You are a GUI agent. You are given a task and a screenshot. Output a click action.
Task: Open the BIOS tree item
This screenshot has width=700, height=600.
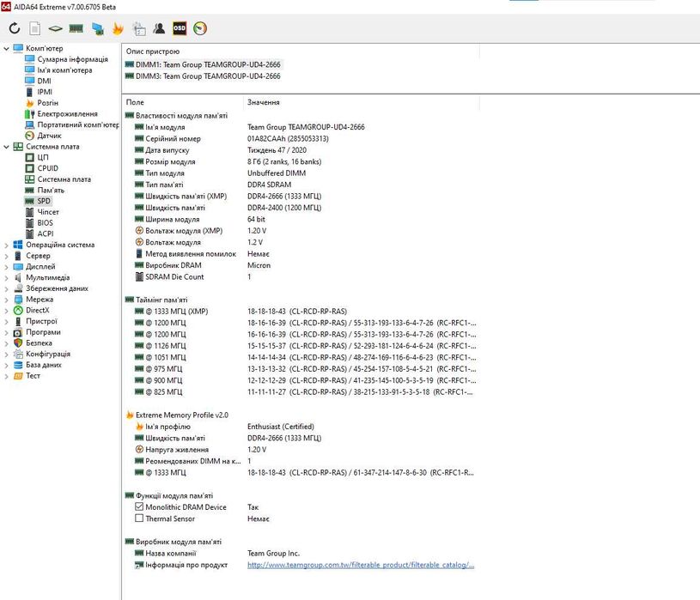(45, 222)
